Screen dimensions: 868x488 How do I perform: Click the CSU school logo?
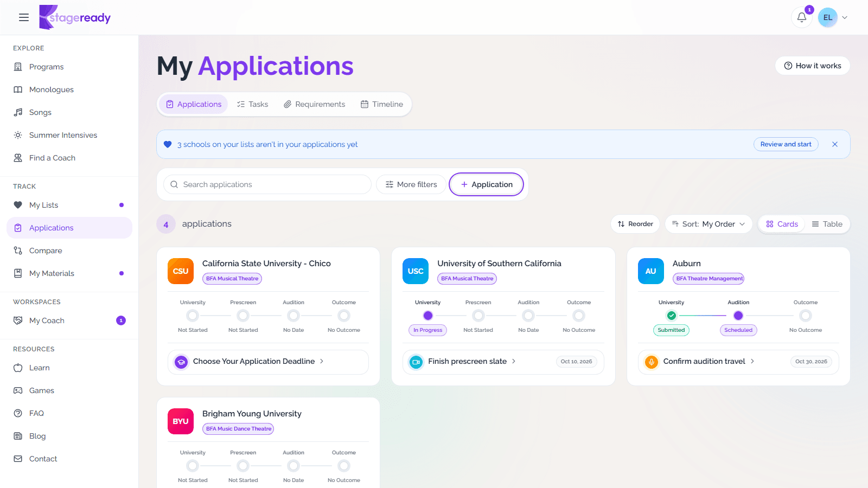[x=181, y=271]
